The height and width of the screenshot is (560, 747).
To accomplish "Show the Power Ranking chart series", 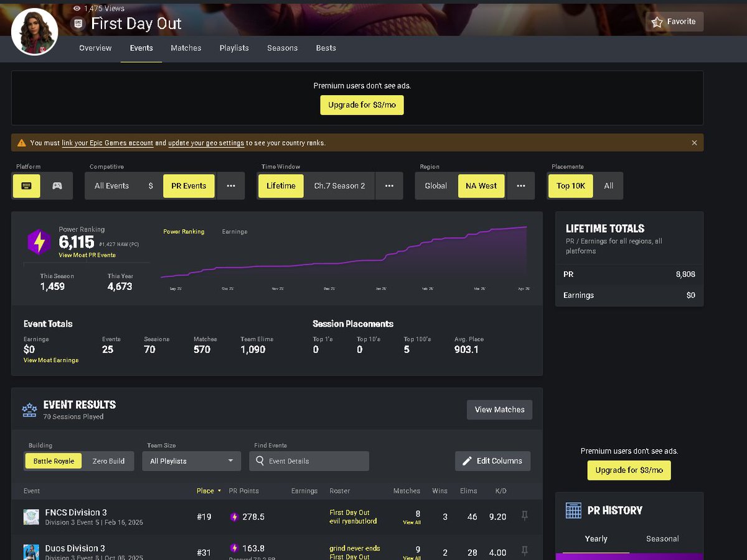I will click(184, 231).
